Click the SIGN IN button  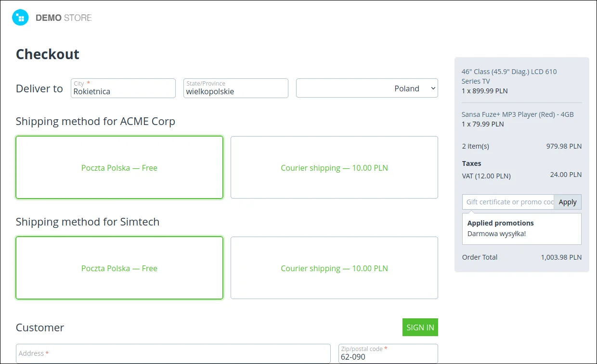coord(420,327)
